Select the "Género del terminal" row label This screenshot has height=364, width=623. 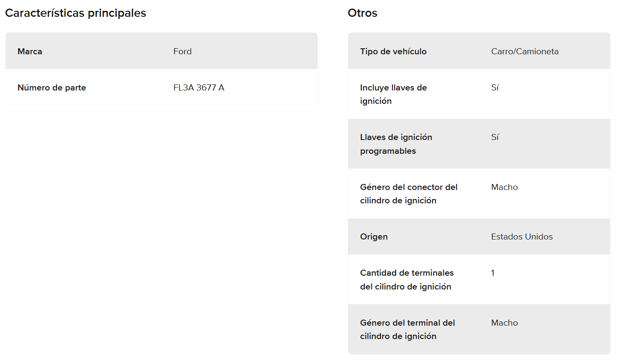(x=407, y=329)
